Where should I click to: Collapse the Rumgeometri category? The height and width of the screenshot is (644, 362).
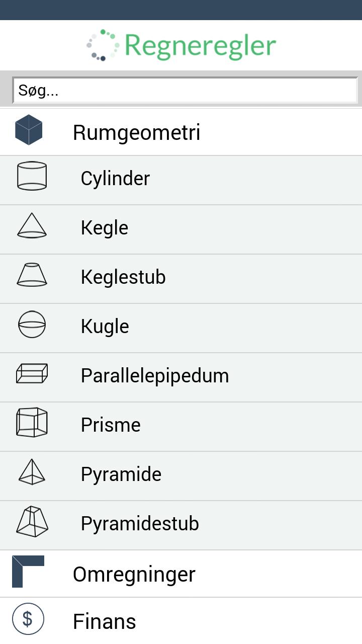(136, 132)
